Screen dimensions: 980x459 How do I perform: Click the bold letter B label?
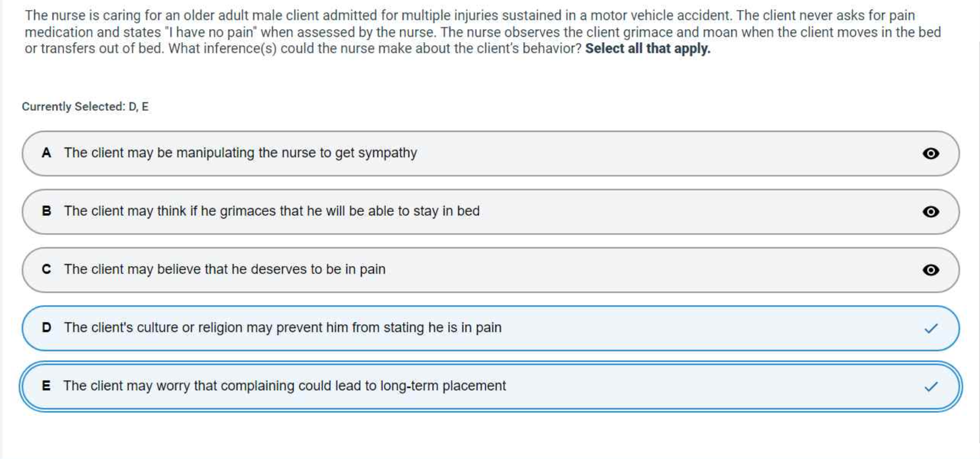point(46,211)
